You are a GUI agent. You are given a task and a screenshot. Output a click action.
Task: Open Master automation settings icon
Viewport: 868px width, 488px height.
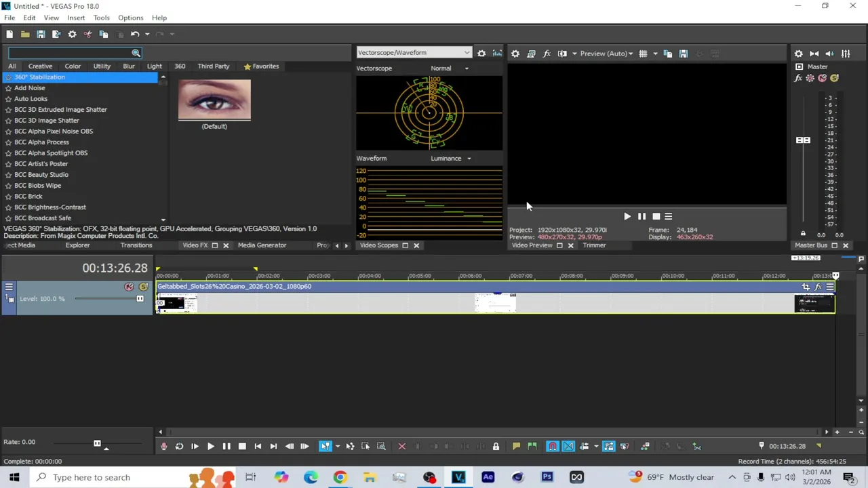tap(810, 78)
